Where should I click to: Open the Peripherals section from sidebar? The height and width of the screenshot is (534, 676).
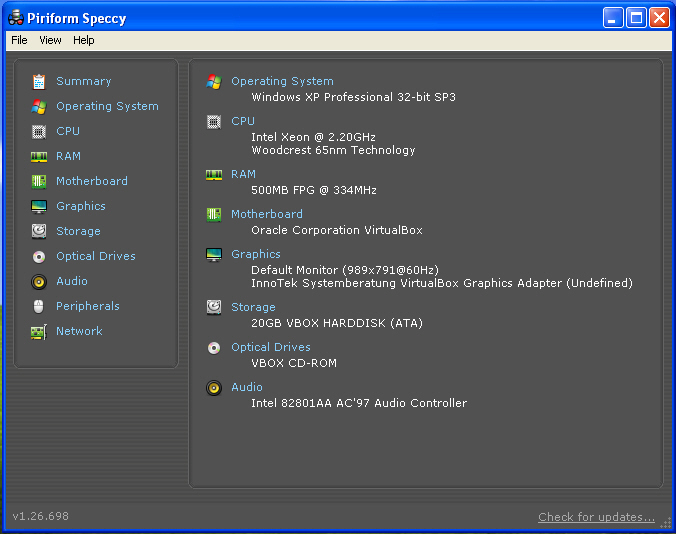tap(88, 306)
